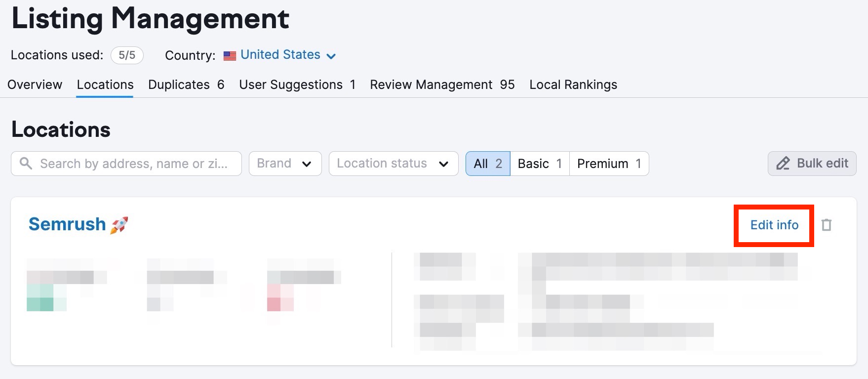Click the United States country link
Screen dimensions: 868x379
coord(280,55)
